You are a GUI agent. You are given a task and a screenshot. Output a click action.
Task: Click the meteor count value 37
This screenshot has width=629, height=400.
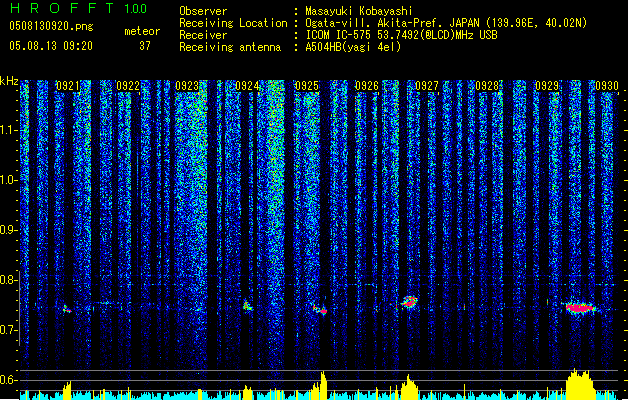(x=145, y=46)
